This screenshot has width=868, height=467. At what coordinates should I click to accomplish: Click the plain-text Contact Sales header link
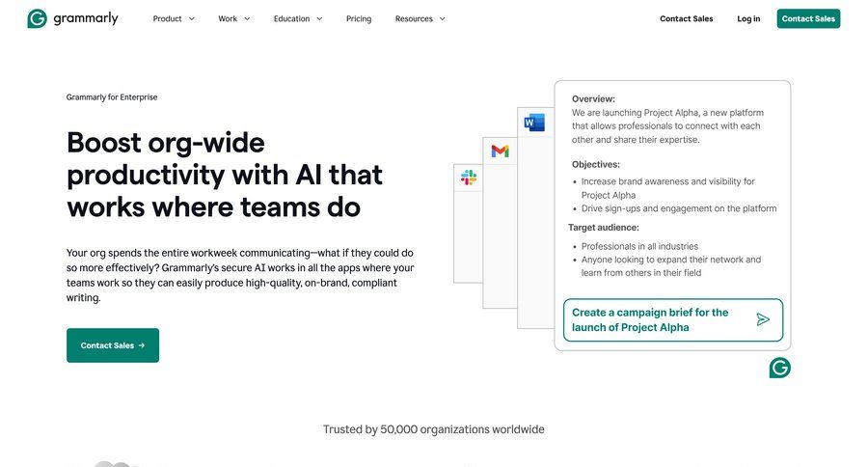click(x=687, y=18)
